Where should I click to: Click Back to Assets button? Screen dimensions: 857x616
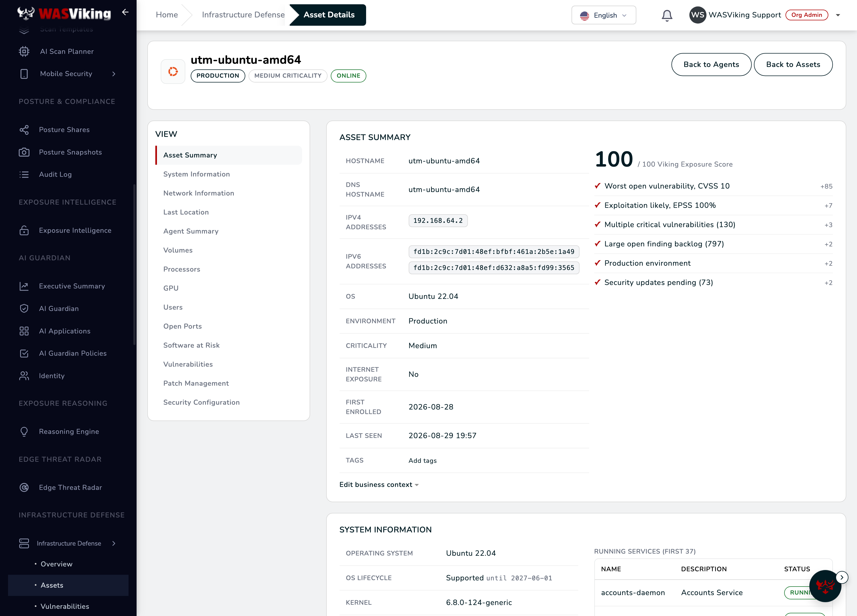click(x=793, y=65)
